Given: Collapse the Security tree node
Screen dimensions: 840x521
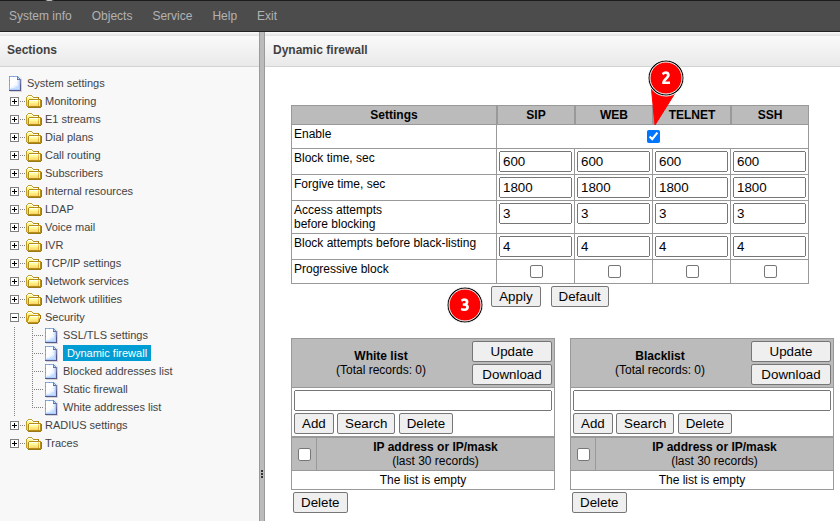Looking at the screenshot, I should point(14,318).
